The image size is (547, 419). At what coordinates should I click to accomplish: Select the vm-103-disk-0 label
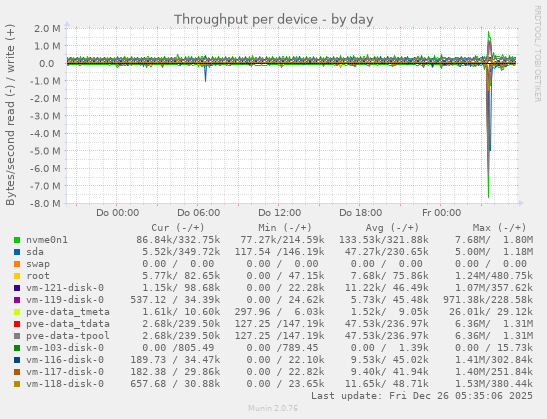(x=65, y=348)
